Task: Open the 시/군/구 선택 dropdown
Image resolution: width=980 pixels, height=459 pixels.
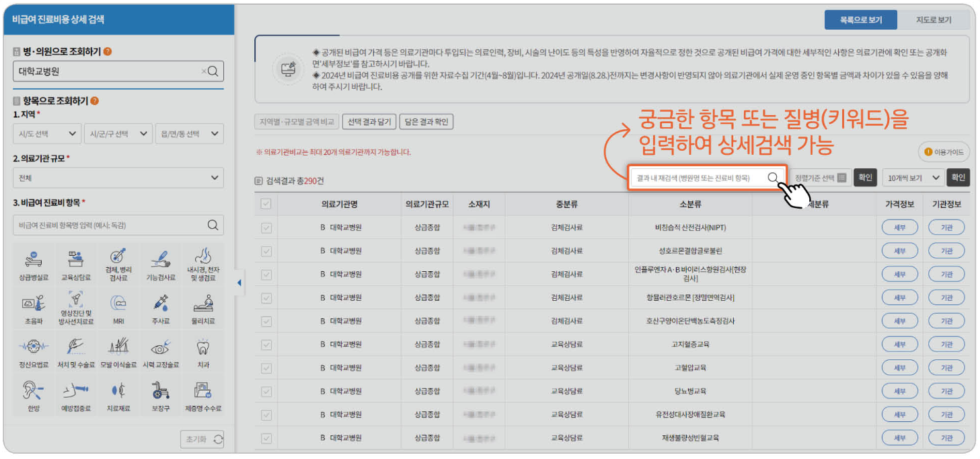Action: [x=118, y=134]
